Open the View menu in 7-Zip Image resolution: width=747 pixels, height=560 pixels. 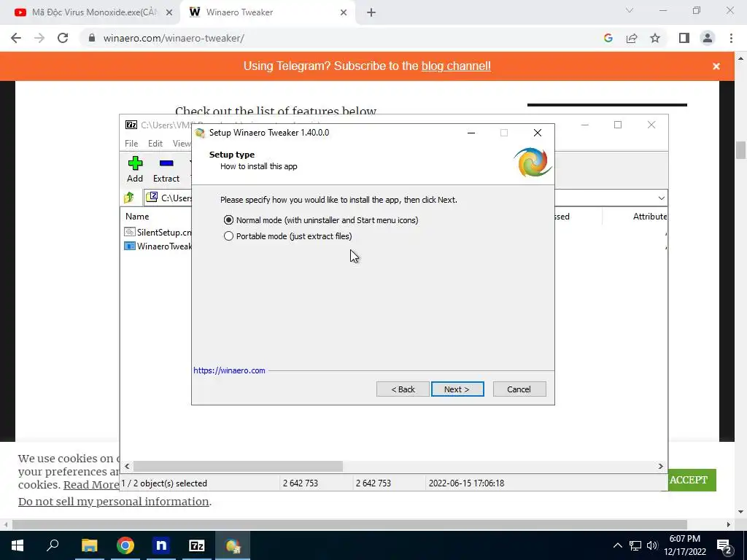pyautogui.click(x=182, y=144)
